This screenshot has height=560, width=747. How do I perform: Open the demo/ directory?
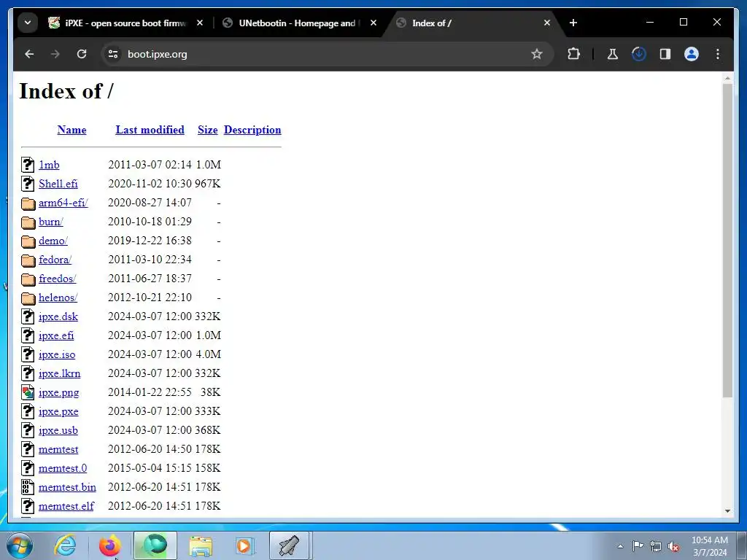(53, 241)
